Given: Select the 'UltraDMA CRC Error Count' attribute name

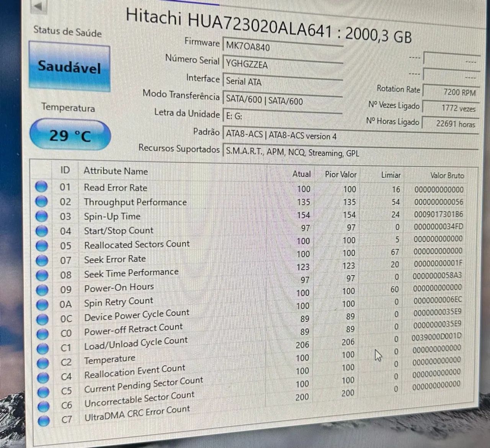Looking at the screenshot, I should coord(137,414).
